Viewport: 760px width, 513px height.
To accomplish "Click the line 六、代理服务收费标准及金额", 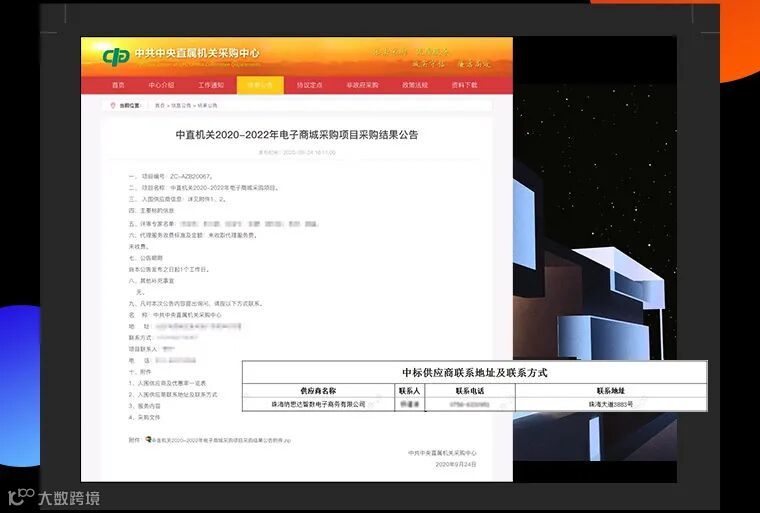I will [x=193, y=235].
